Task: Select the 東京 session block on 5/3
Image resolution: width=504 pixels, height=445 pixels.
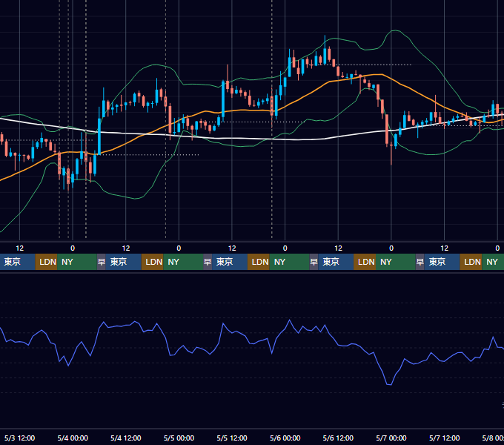Action: click(x=17, y=262)
